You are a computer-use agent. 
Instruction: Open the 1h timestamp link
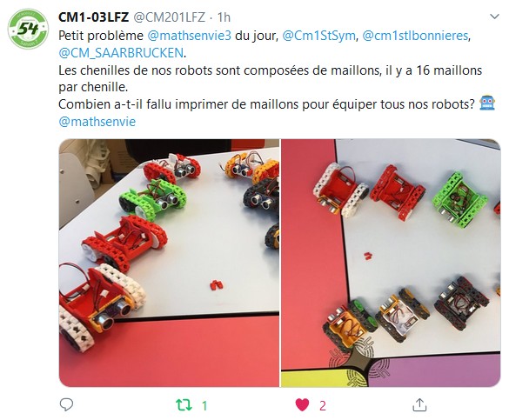(x=224, y=17)
